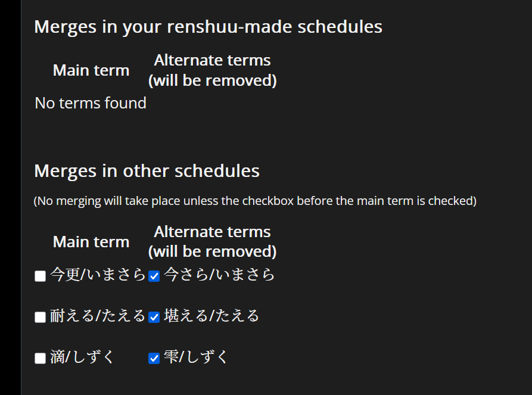Click 'Main term' header in other schedules table
This screenshot has height=395, width=532.
pos(91,242)
